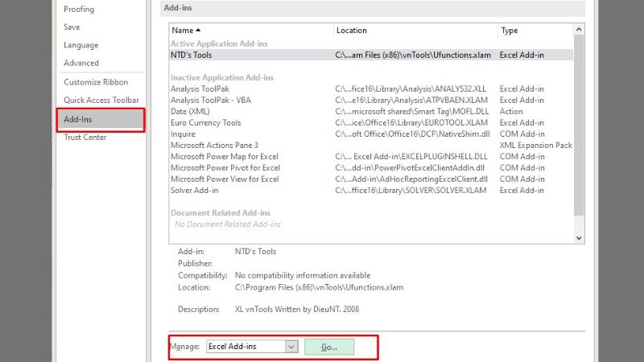The image size is (644, 362).
Task: Click the EUROTOOL.XLAM location cell
Action: point(411,123)
